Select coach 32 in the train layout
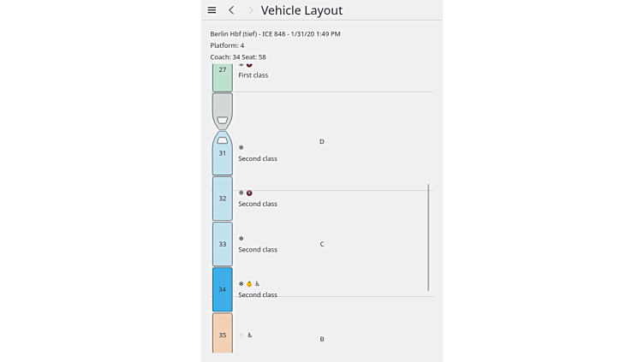The image size is (644, 362). coord(223,199)
